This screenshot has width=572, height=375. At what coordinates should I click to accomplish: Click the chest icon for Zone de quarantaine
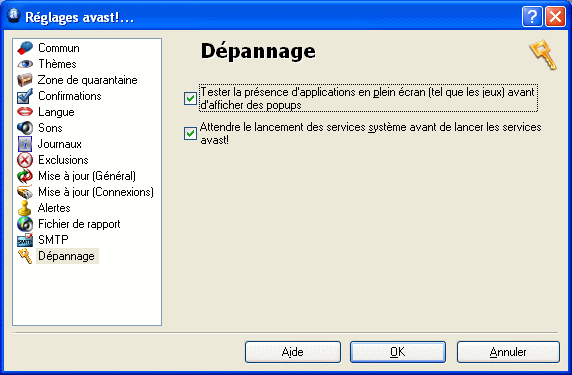pos(25,80)
